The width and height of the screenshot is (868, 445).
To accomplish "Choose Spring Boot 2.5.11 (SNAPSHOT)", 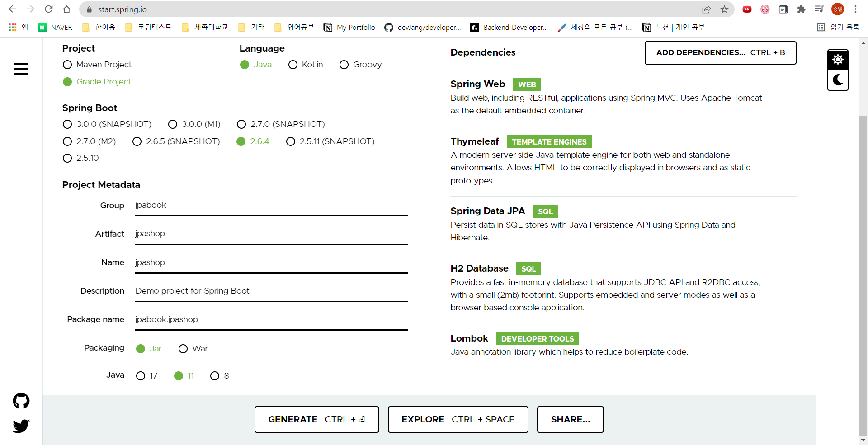I will (330, 141).
